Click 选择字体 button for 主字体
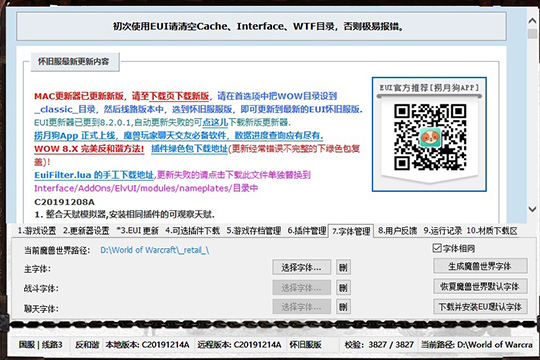The width and height of the screenshot is (540, 360). click(302, 267)
